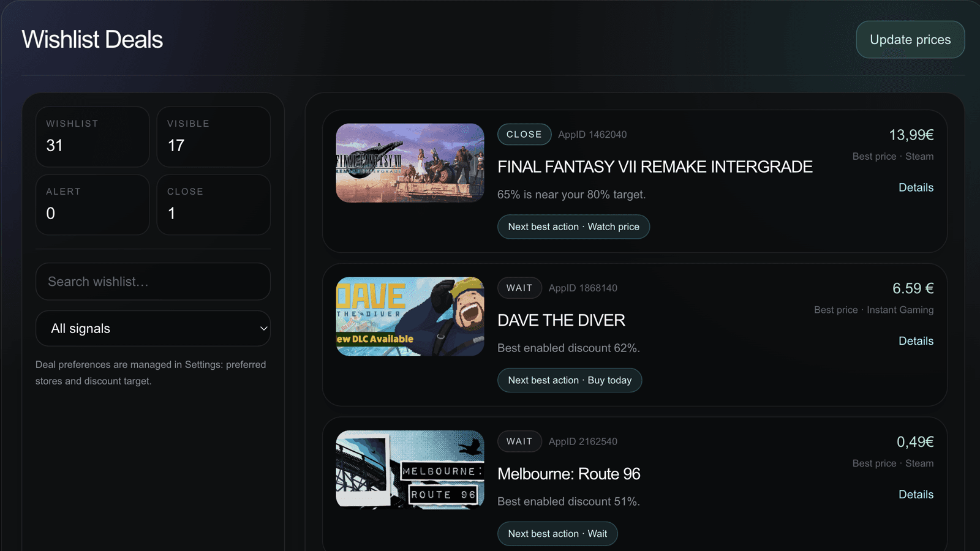980x551 pixels.
Task: Open the All signals dropdown
Action: coord(153,329)
